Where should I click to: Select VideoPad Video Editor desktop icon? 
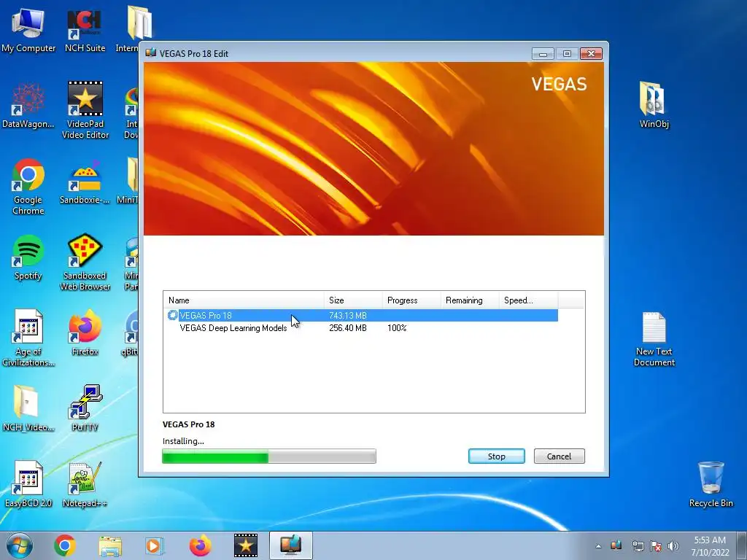pos(85,111)
